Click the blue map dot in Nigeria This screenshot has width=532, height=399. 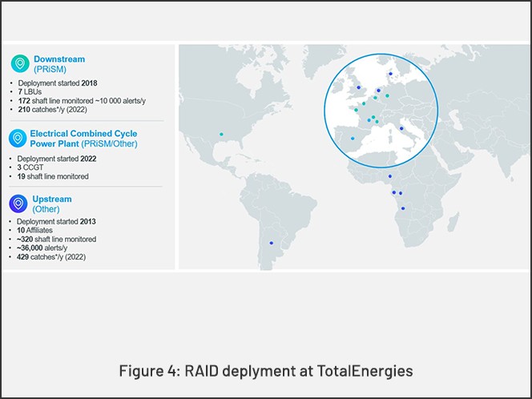coord(390,176)
